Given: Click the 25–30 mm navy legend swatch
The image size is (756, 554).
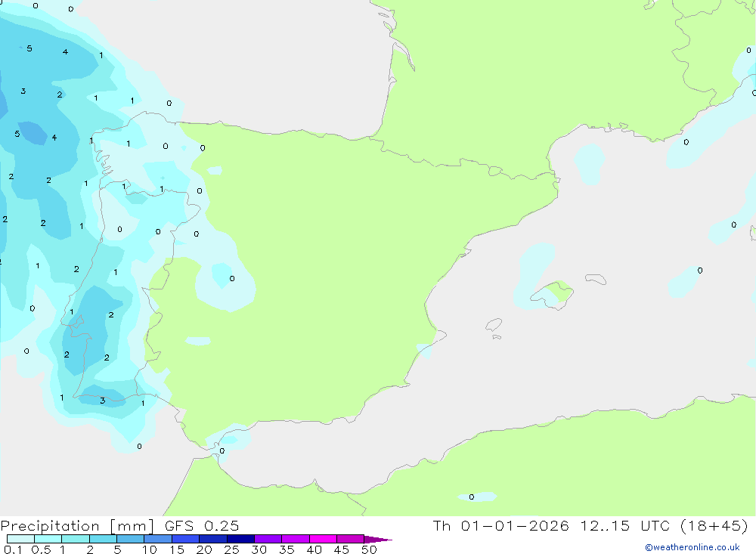Looking at the screenshot, I should [240, 539].
